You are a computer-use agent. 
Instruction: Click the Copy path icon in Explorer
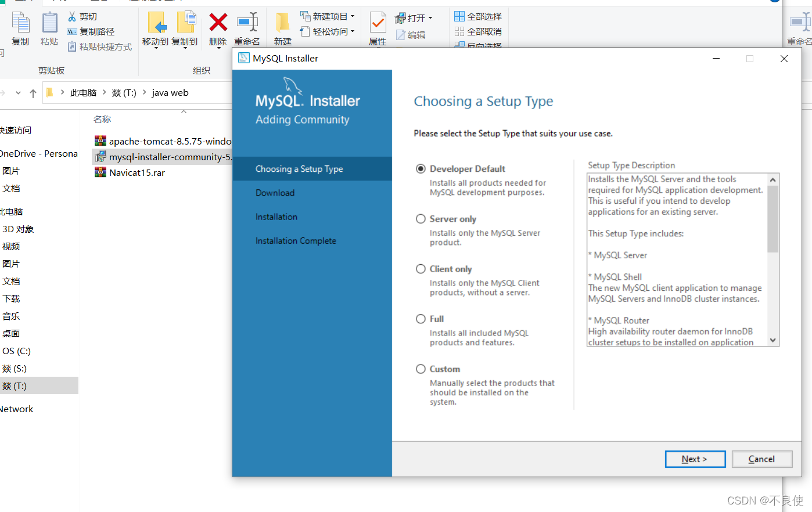coord(72,31)
